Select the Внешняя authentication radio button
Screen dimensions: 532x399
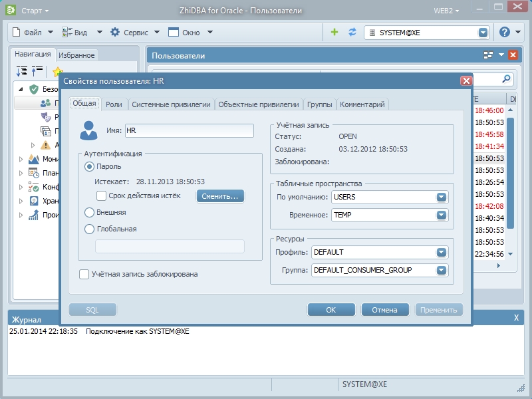(x=89, y=212)
